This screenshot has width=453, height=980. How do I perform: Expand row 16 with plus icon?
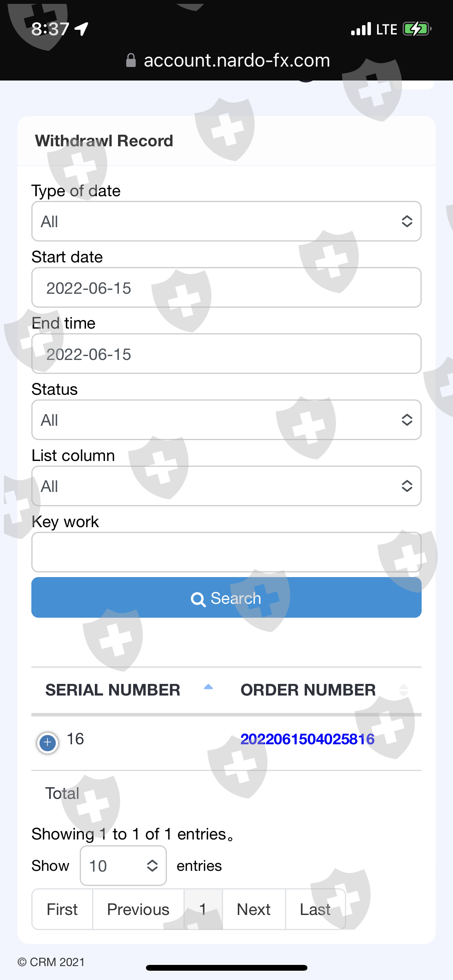point(48,742)
